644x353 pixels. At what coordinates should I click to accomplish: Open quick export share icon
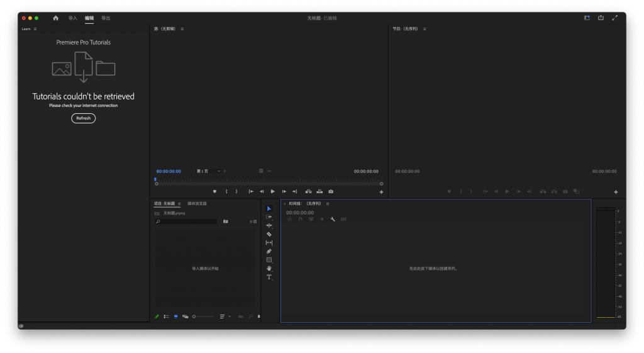[601, 18]
